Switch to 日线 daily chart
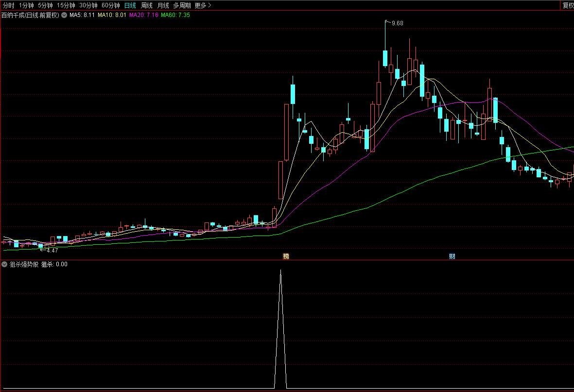The width and height of the screenshot is (574, 392). (x=130, y=5)
